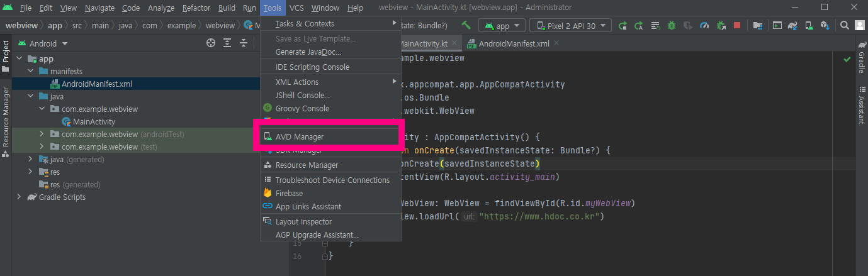Viewport: 868px width, 276px height.
Task: Click the red Stop button
Action: tap(737, 26)
